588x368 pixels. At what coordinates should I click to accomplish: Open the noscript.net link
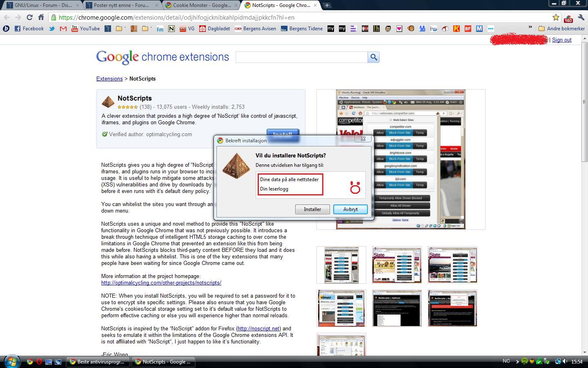click(x=258, y=329)
